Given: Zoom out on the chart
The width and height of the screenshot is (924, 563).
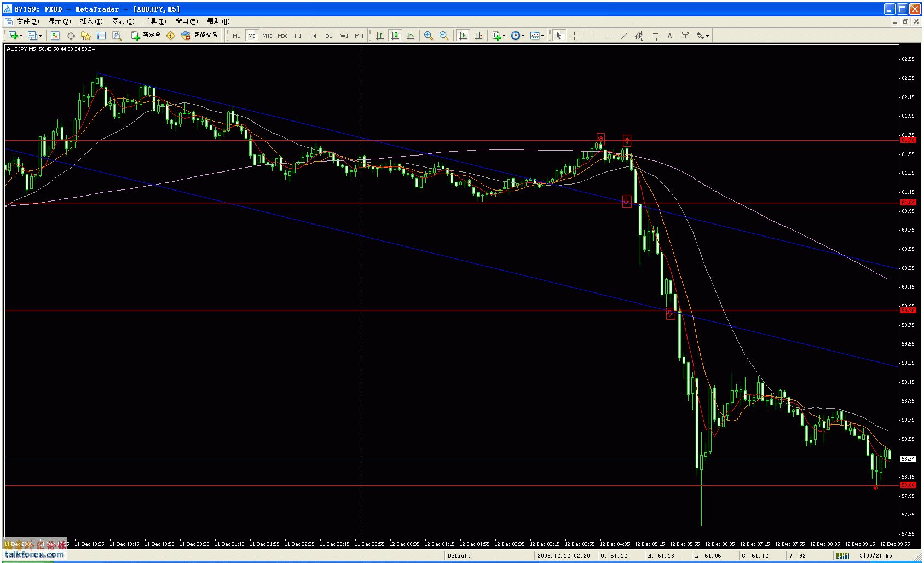Looking at the screenshot, I should click(x=444, y=36).
